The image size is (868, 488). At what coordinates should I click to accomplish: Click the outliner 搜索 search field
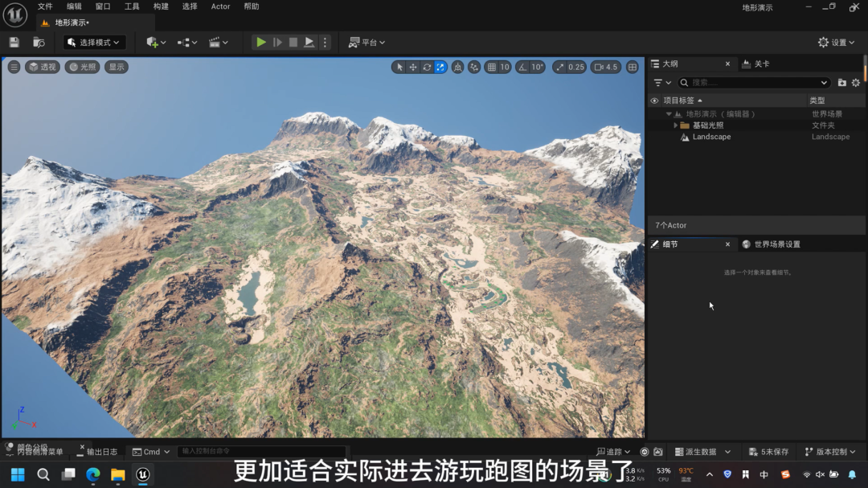tap(754, 83)
